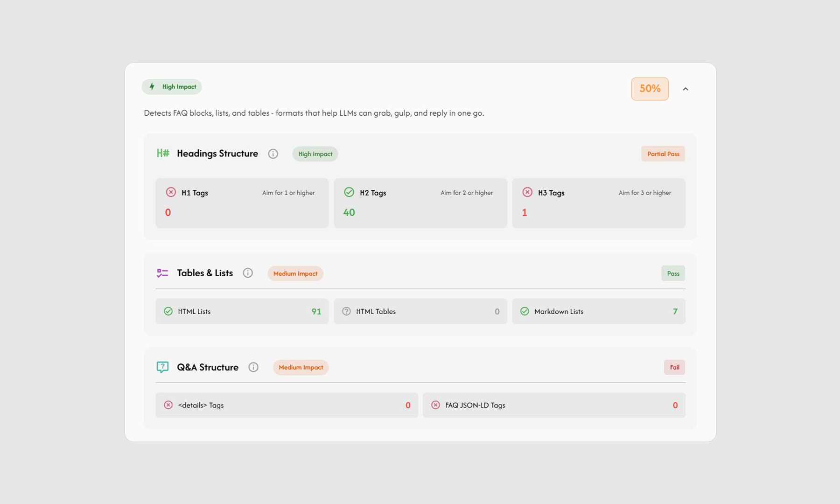This screenshot has width=840, height=504.
Task: Select the HTML Lists row
Action: 242,311
